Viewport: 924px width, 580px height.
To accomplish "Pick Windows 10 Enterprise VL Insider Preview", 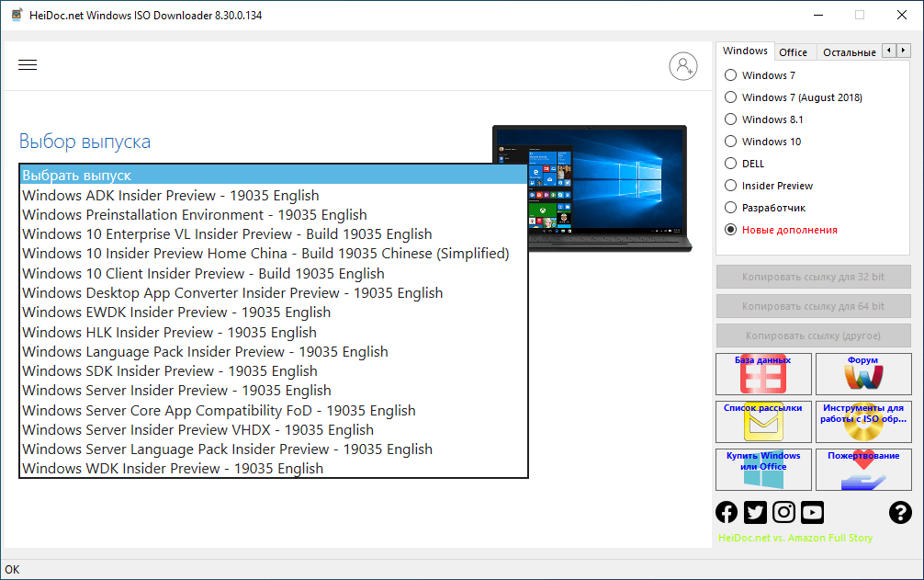I will pyautogui.click(x=274, y=234).
